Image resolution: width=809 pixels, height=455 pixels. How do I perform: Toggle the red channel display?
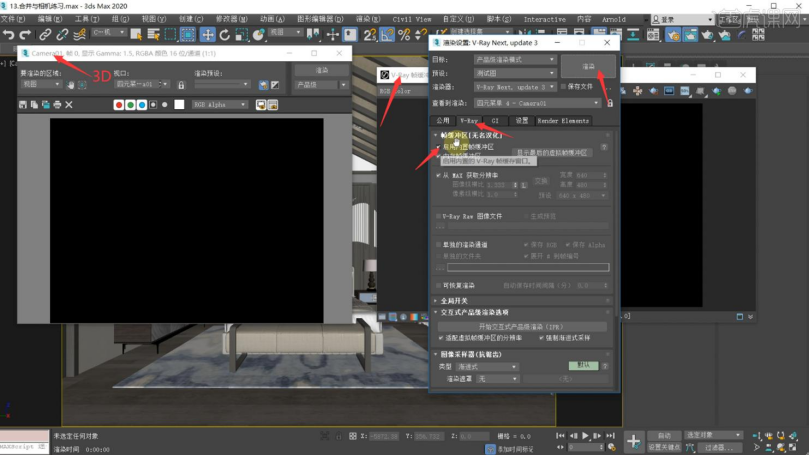[119, 105]
